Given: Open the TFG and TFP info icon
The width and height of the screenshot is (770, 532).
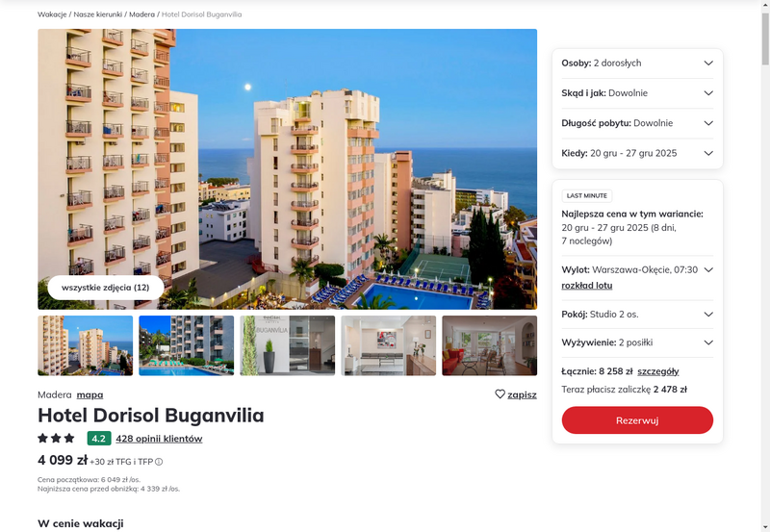Looking at the screenshot, I should point(159,462).
